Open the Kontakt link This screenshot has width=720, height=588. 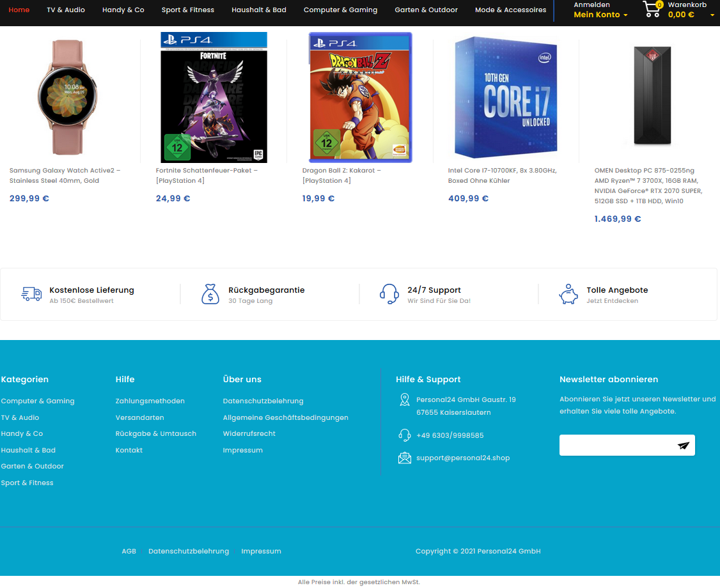coord(129,450)
